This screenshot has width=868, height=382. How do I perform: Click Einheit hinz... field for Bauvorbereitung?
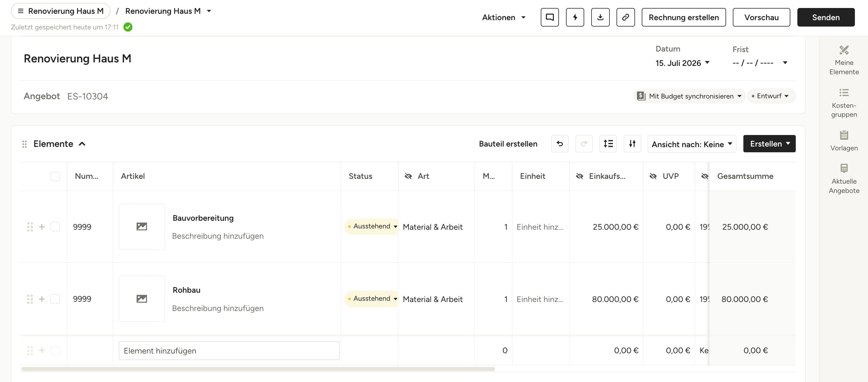540,227
